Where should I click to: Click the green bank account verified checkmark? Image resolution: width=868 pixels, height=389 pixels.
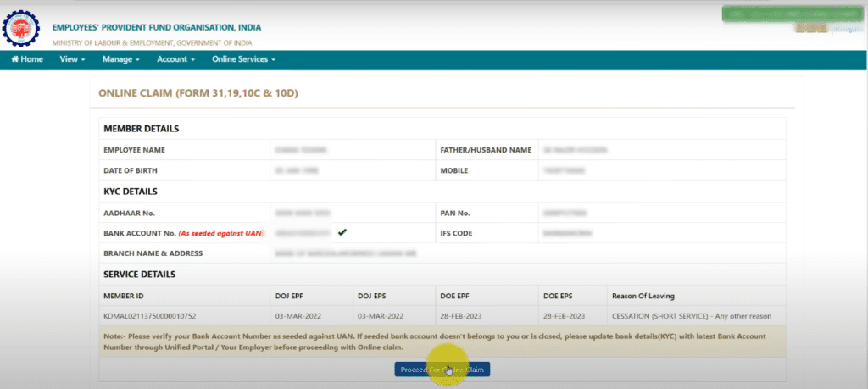tap(342, 232)
